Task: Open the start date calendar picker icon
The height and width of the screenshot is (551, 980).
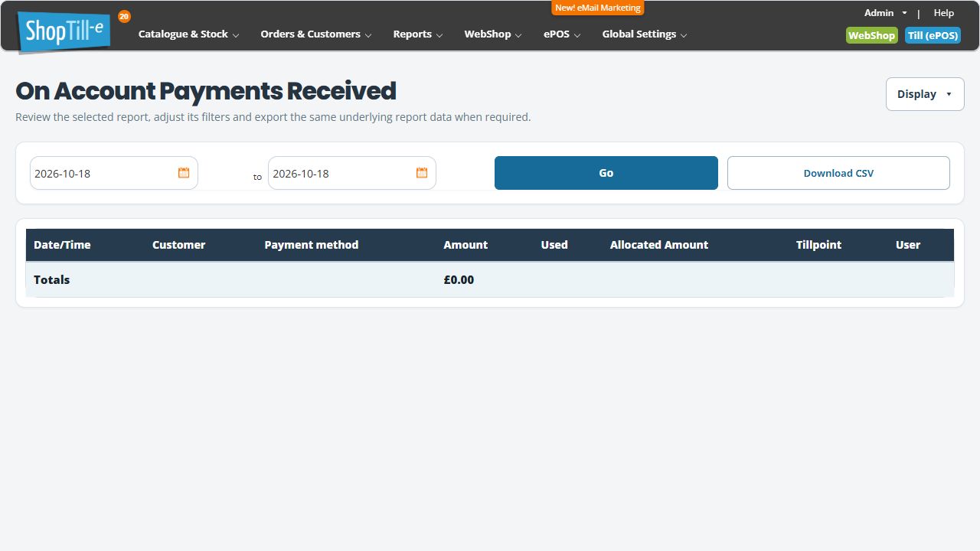Action: [184, 173]
